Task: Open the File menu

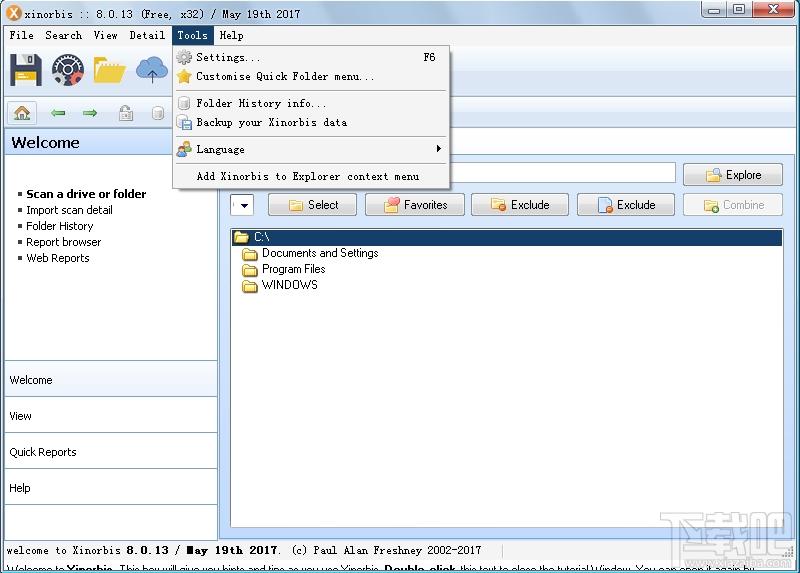Action: click(21, 35)
